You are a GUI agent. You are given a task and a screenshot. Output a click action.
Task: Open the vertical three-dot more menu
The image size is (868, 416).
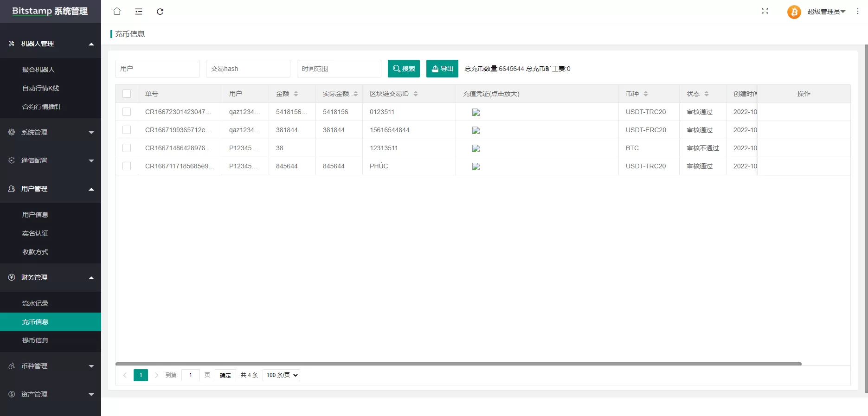click(858, 11)
